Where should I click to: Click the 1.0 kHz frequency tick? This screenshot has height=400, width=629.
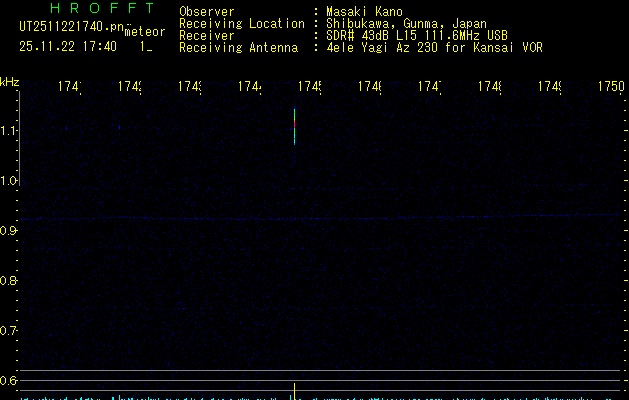[9, 181]
